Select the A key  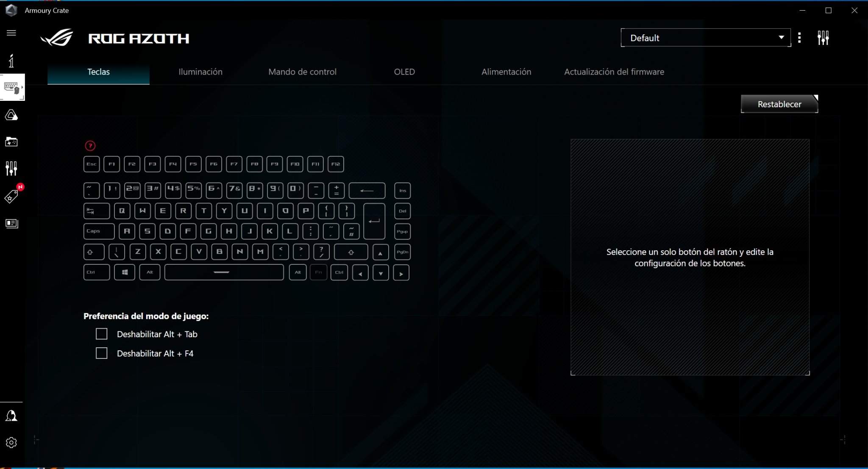[x=127, y=231]
